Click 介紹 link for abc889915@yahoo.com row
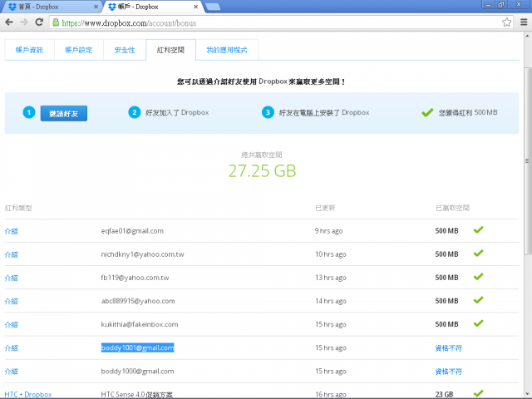Image resolution: width=532 pixels, height=399 pixels. (x=11, y=301)
